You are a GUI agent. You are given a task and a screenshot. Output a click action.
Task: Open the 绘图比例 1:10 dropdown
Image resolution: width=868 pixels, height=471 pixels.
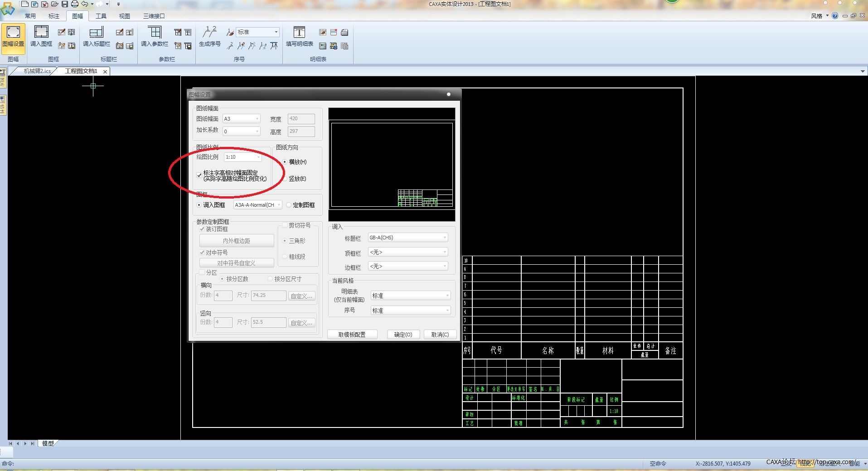click(243, 157)
